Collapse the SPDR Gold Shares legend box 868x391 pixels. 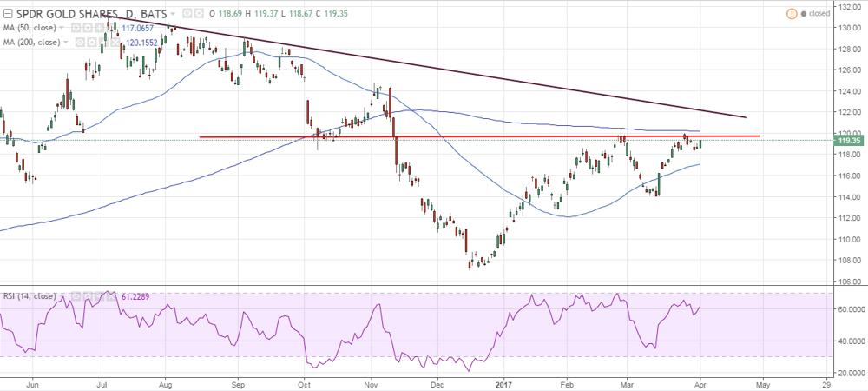point(8,13)
